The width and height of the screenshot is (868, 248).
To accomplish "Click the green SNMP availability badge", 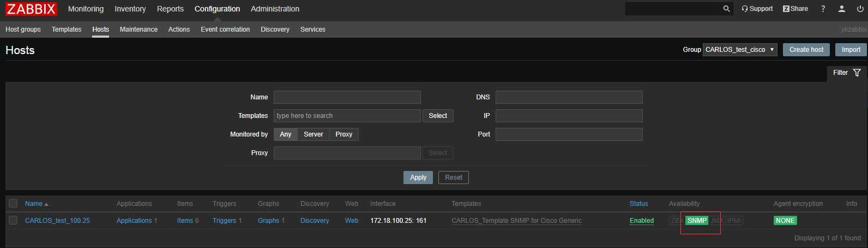I will tap(697, 221).
